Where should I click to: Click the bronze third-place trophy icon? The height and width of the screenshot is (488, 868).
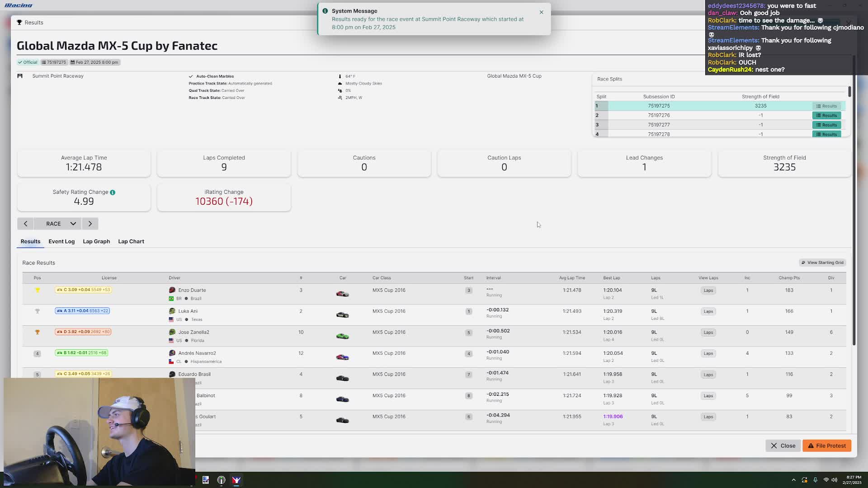(x=38, y=332)
